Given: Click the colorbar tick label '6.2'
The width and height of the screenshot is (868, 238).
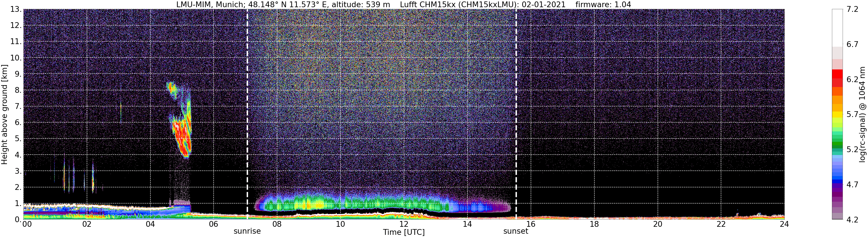Looking at the screenshot, I should [852, 79].
